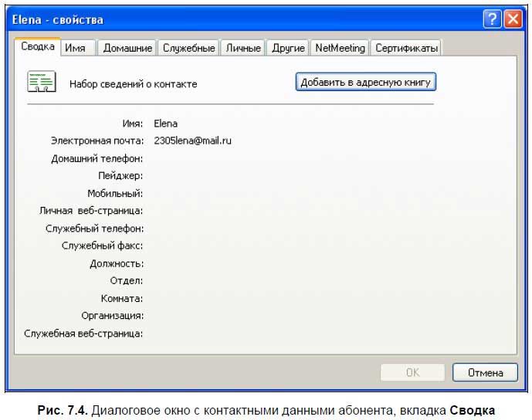Select the Домашние tab
Viewport: 532px width, 420px height.
(x=127, y=48)
